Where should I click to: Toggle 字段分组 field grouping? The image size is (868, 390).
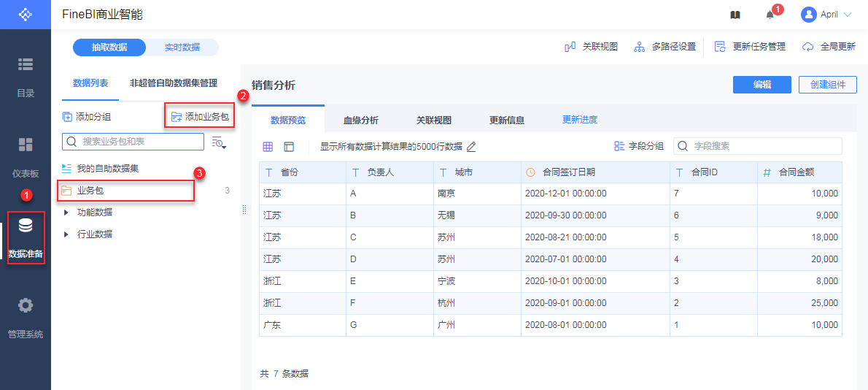tap(639, 146)
